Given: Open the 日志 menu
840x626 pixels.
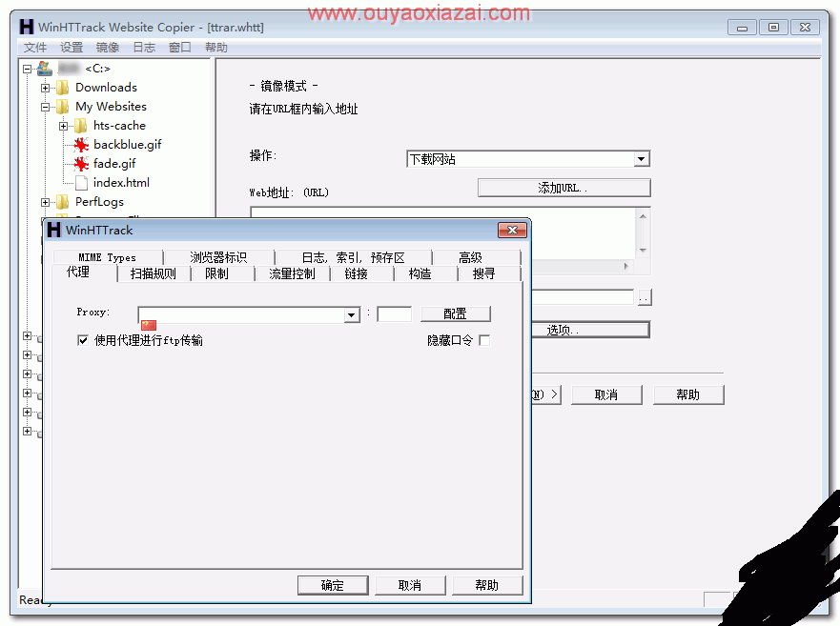Looking at the screenshot, I should coord(144,48).
